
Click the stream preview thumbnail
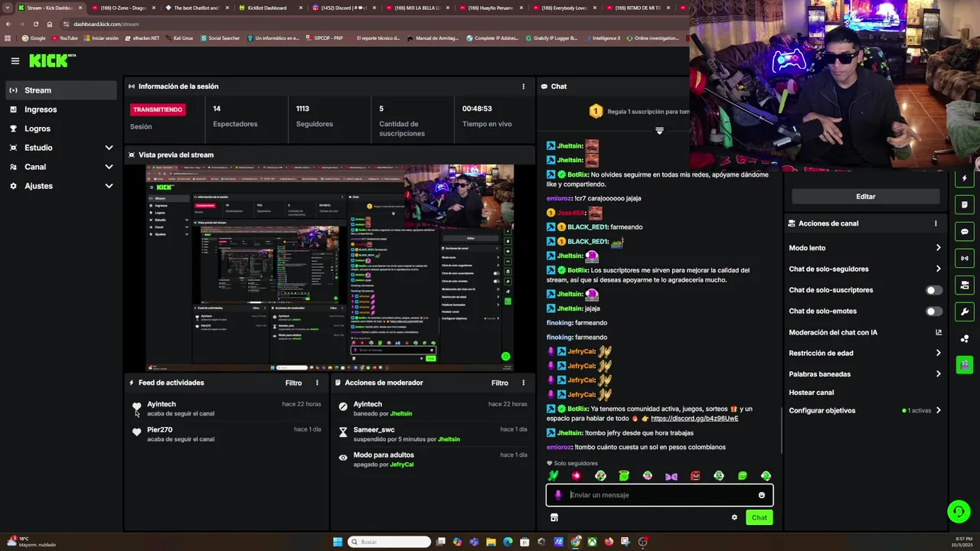330,268
